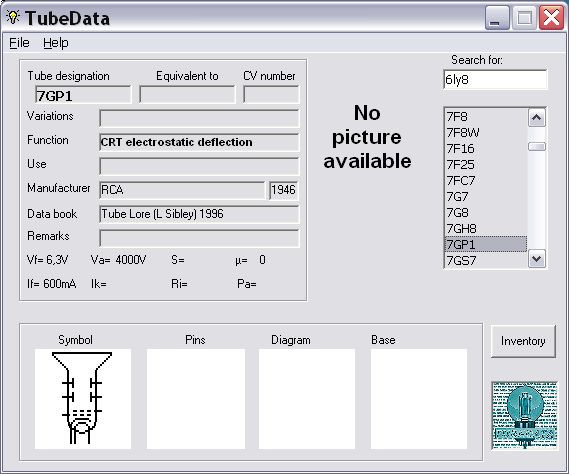Click the Search for input field
This screenshot has width=569, height=474.
[495, 79]
